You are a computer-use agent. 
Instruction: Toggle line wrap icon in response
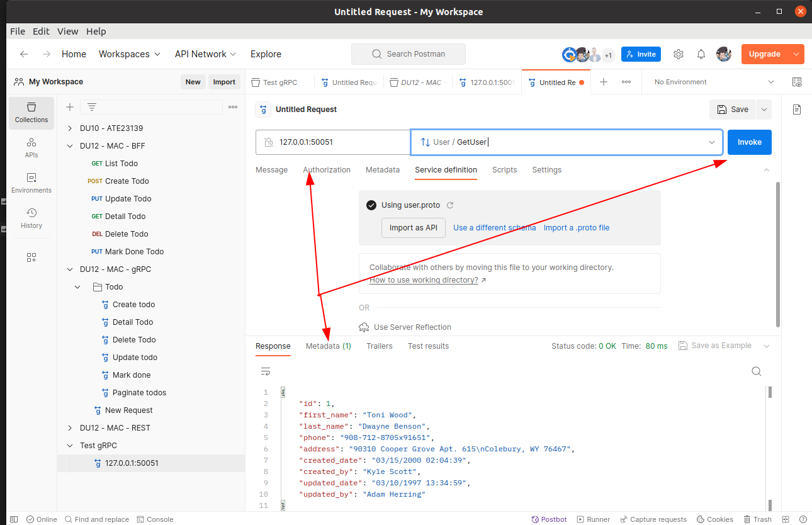266,371
